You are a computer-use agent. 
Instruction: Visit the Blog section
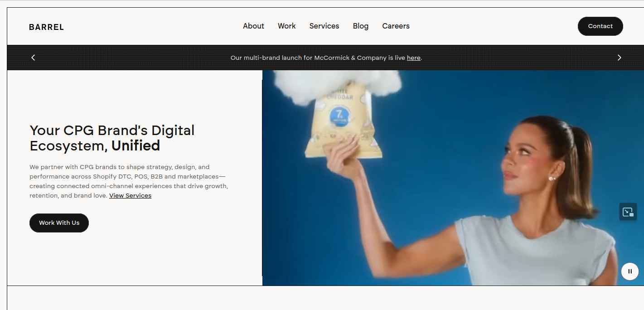[x=360, y=26]
